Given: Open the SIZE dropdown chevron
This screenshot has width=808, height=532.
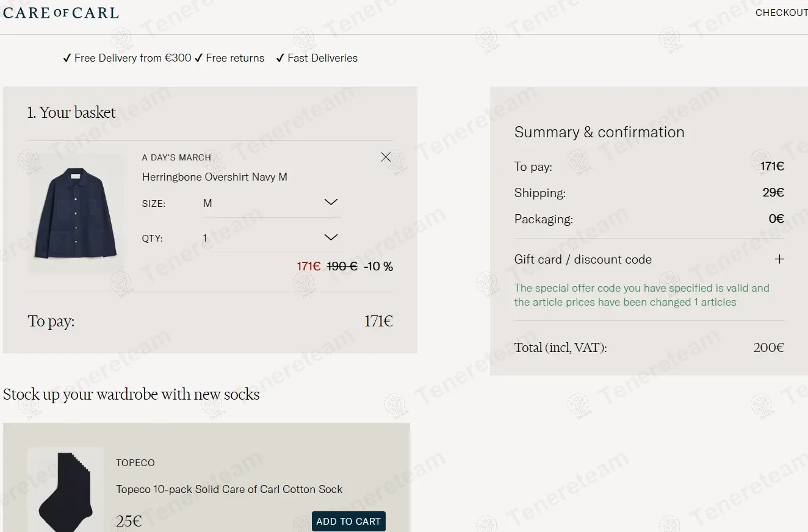Looking at the screenshot, I should click(x=331, y=202).
